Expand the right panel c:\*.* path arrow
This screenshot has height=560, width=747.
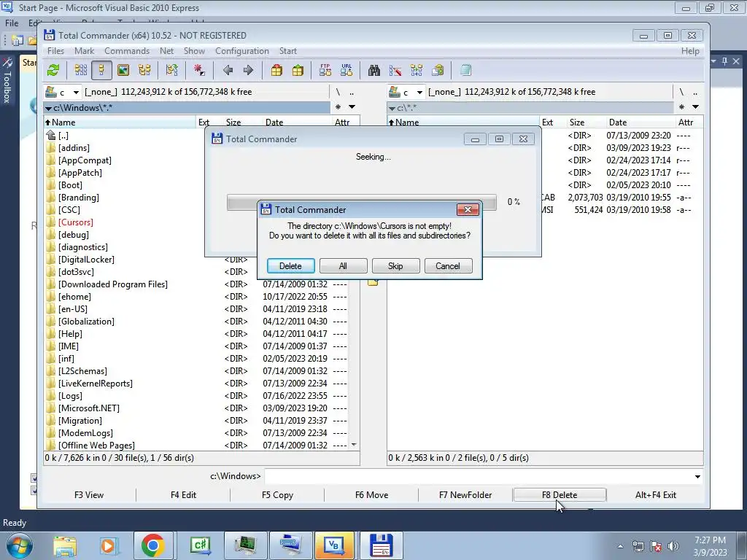click(392, 108)
